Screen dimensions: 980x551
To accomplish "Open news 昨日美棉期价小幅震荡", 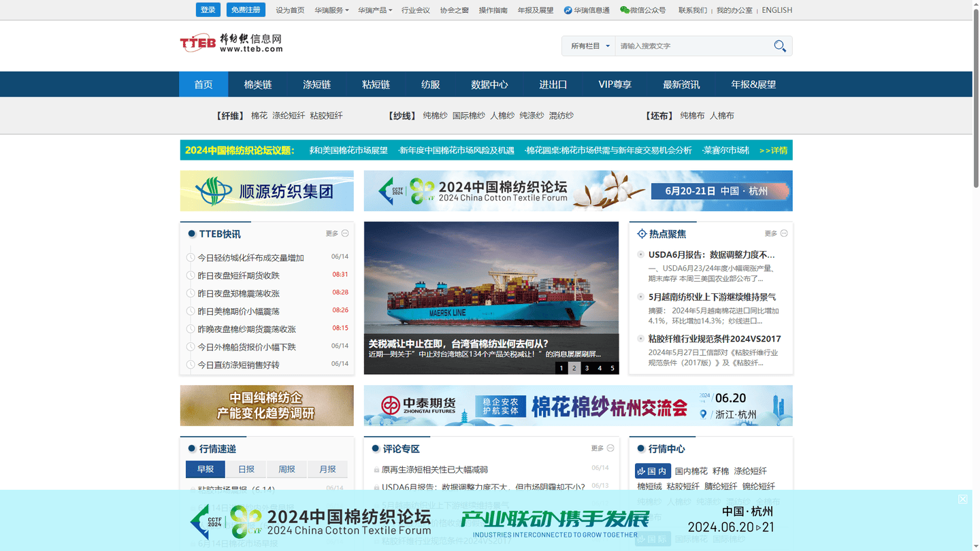I will [x=238, y=311].
